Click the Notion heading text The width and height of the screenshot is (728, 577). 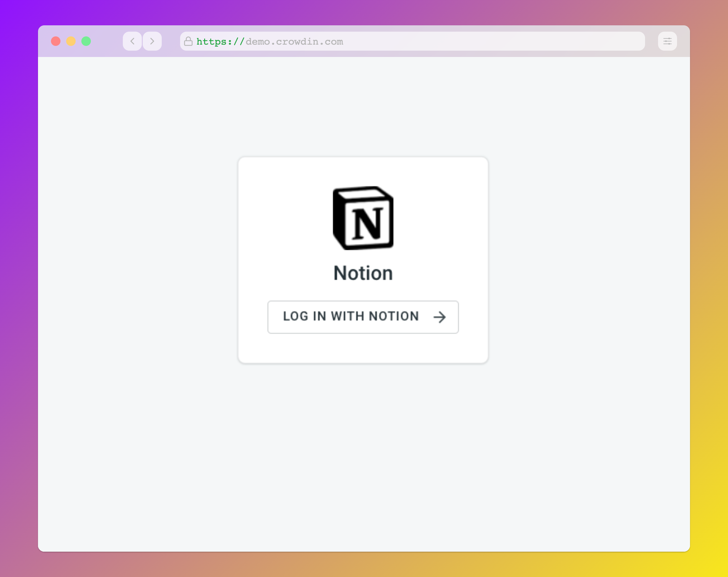(x=363, y=273)
